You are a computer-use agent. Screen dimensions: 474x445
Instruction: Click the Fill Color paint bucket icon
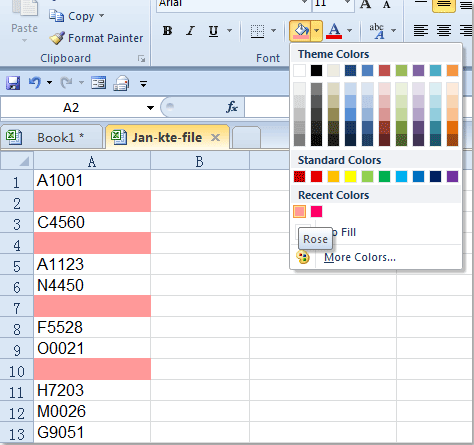point(301,31)
